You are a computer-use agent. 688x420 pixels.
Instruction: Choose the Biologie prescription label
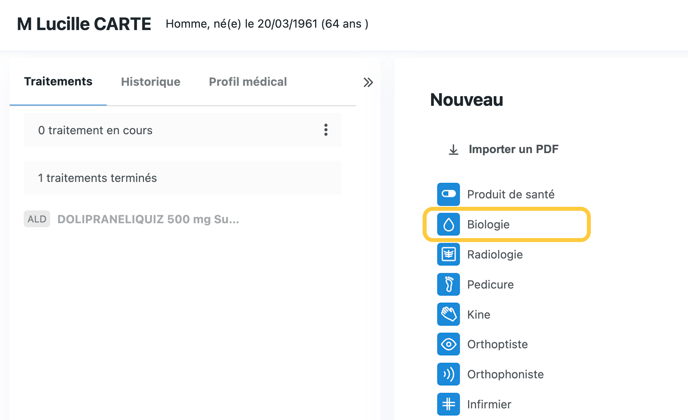click(x=488, y=224)
